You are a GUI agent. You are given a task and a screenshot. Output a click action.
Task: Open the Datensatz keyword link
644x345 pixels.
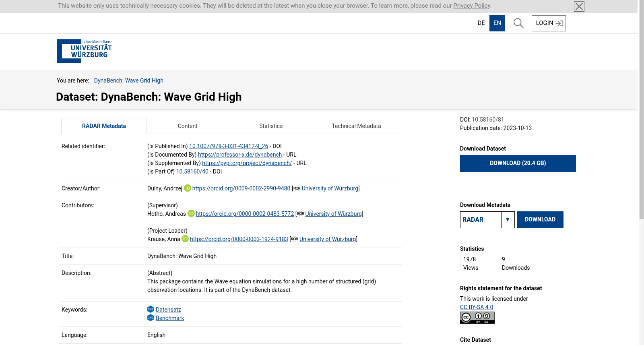tap(168, 310)
